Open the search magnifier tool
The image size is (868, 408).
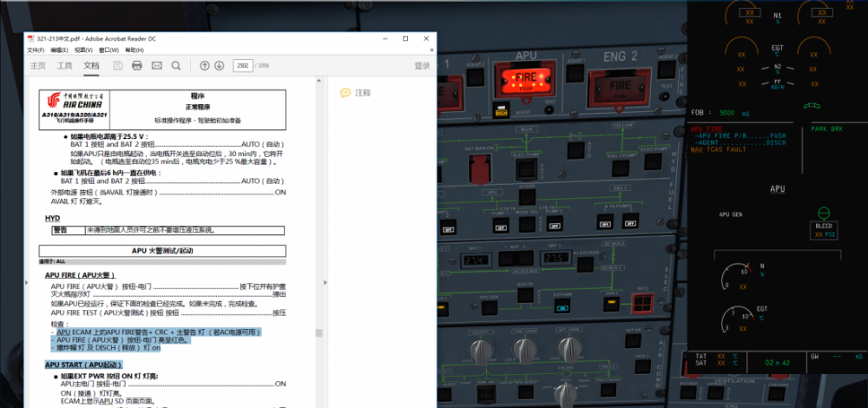tap(176, 65)
